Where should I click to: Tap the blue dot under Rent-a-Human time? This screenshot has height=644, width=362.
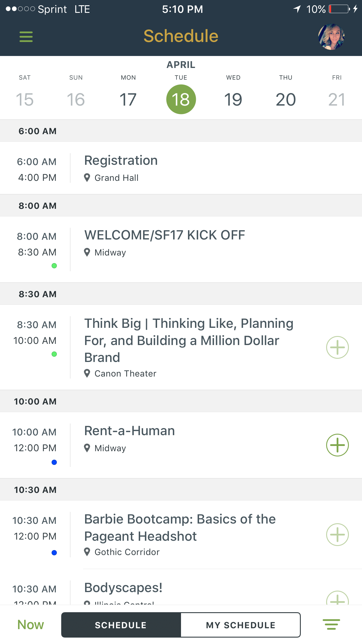point(54,462)
